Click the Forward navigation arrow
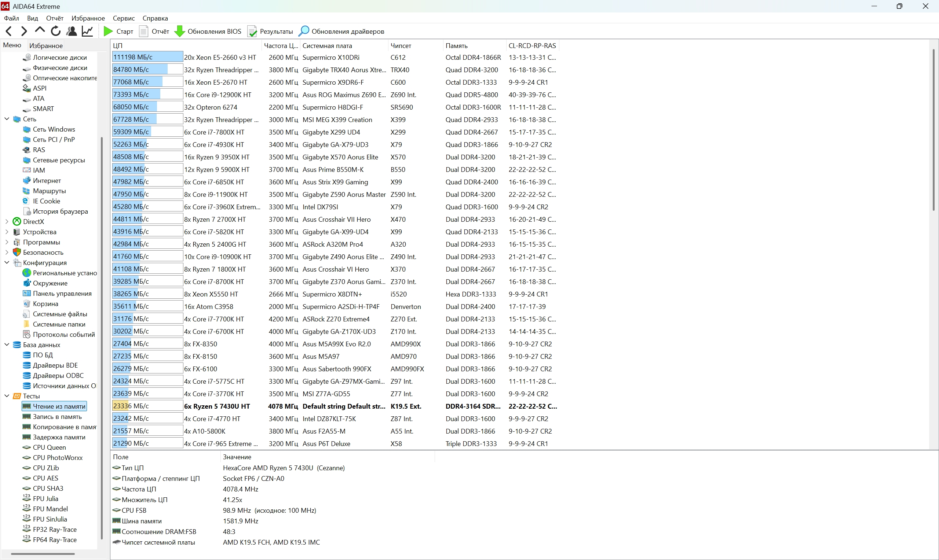 24,31
